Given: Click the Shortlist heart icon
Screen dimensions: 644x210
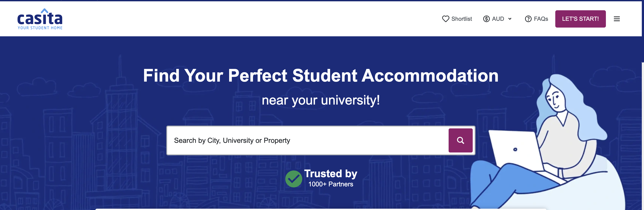Looking at the screenshot, I should [445, 19].
